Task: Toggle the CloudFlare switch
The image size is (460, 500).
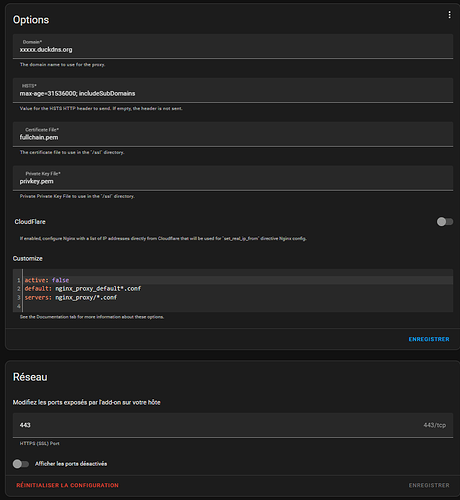Action: click(x=445, y=222)
